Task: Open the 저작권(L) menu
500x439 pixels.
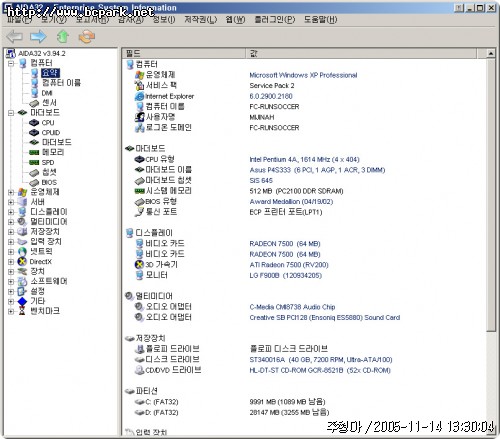Action: tap(201, 20)
